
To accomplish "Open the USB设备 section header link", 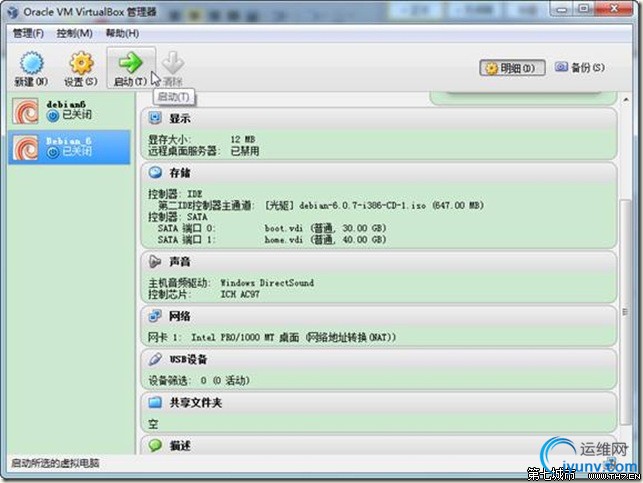I will (189, 360).
